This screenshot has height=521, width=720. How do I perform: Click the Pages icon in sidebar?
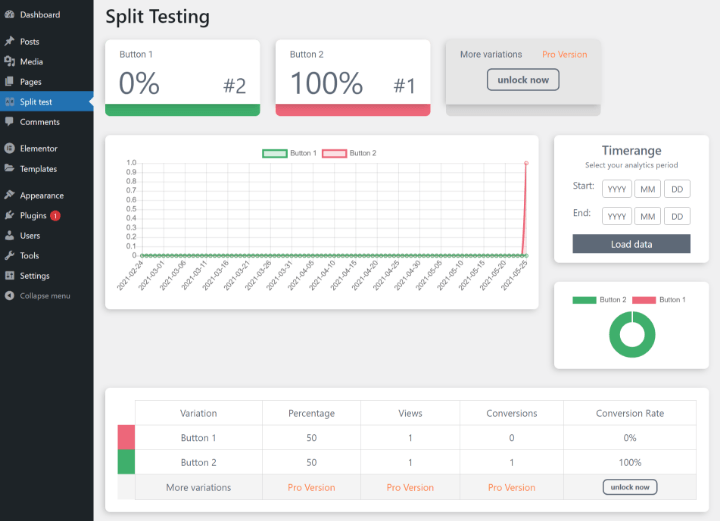[9, 82]
